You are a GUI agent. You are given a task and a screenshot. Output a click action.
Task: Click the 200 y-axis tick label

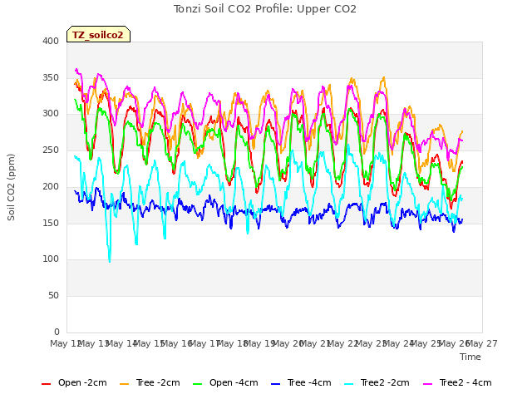[x=51, y=186]
